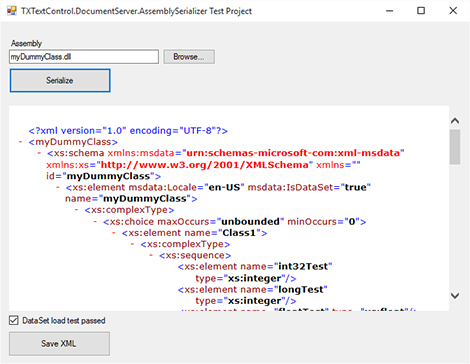
Task: Minimize the test project window
Action: tap(389, 11)
